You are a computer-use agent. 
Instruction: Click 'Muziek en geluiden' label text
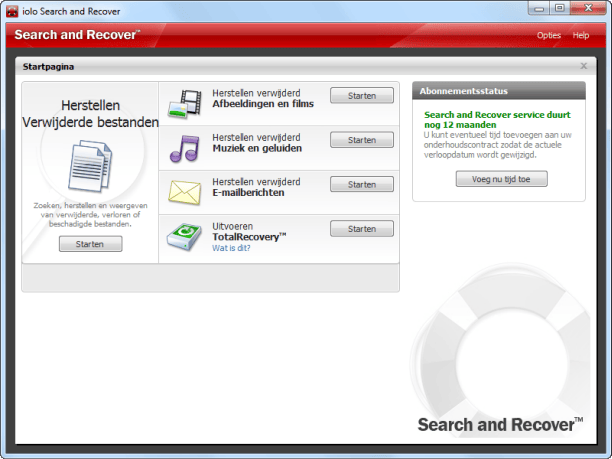click(257, 148)
